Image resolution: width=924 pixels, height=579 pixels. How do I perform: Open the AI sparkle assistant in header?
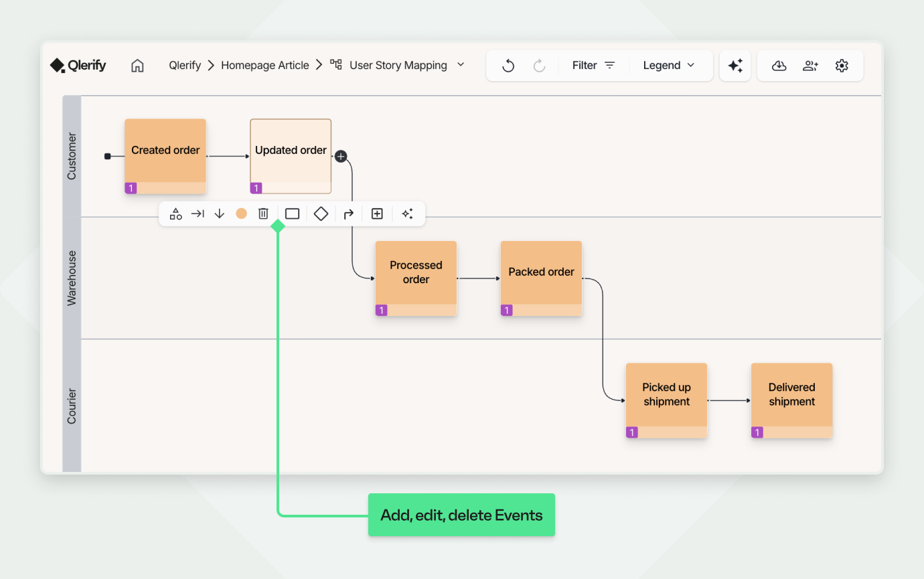tap(735, 66)
